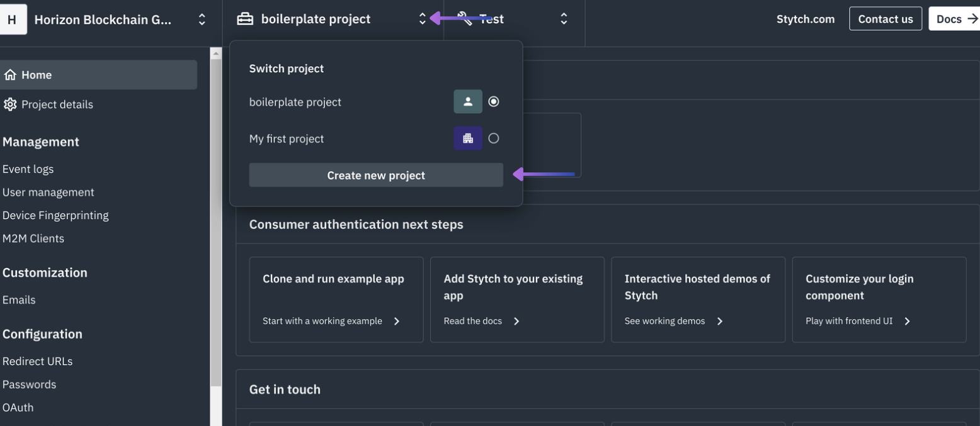Click the building icon beside My first project
Viewport: 980px width, 426px height.
pyautogui.click(x=468, y=138)
